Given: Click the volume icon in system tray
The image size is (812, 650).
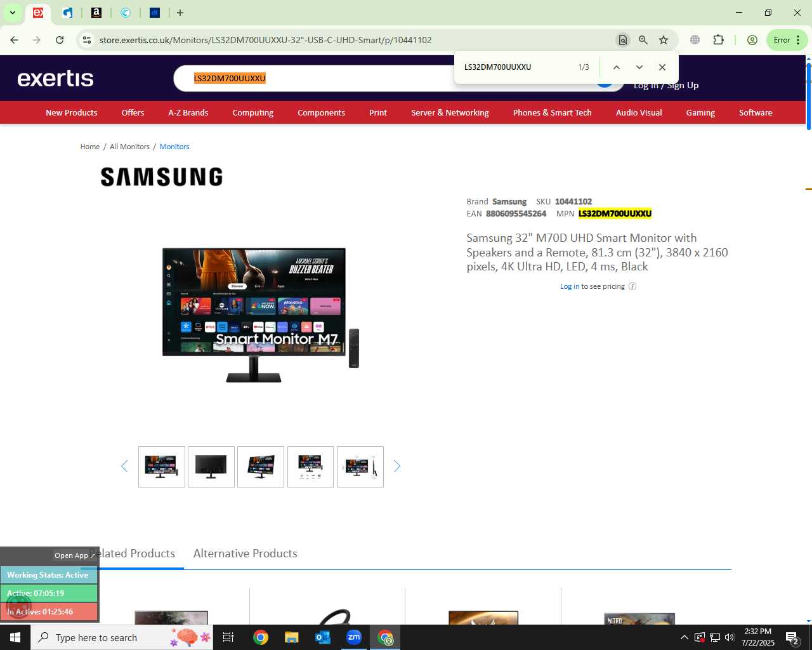Looking at the screenshot, I should (x=730, y=637).
